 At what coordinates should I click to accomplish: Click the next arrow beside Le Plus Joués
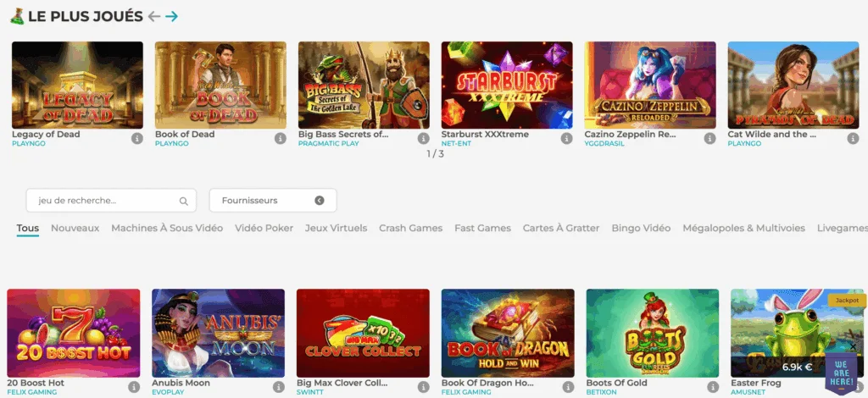tap(172, 16)
